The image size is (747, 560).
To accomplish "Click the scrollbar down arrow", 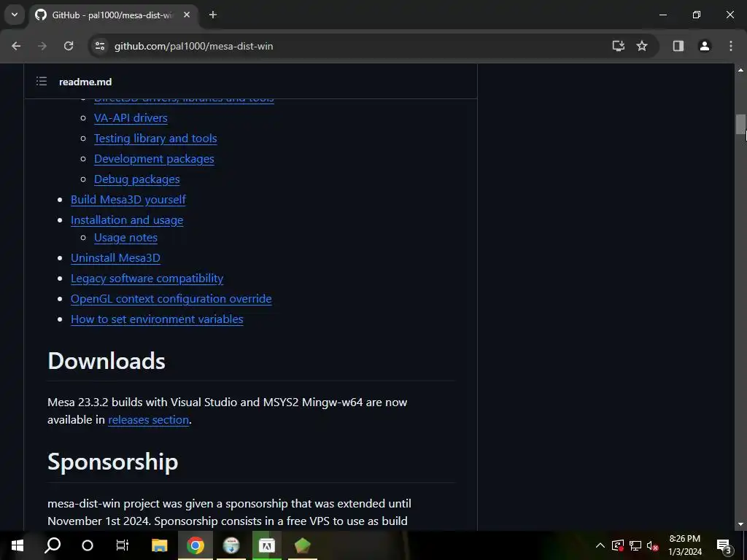I will 740,524.
